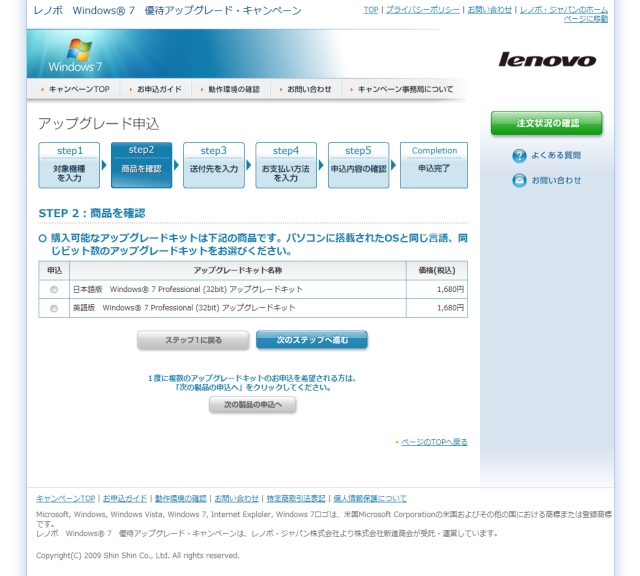This screenshot has height=576, width=640.
Task: Click the green 注文状況の確認 button
Action: click(547, 123)
